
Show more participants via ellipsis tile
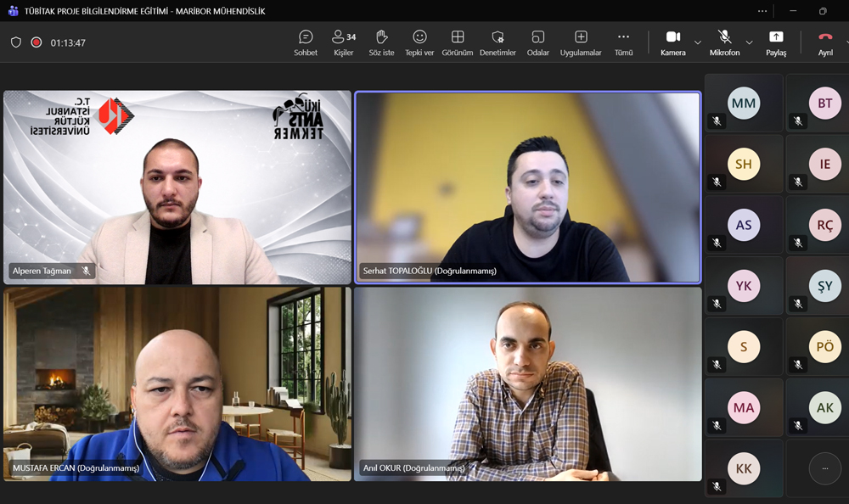(824, 468)
